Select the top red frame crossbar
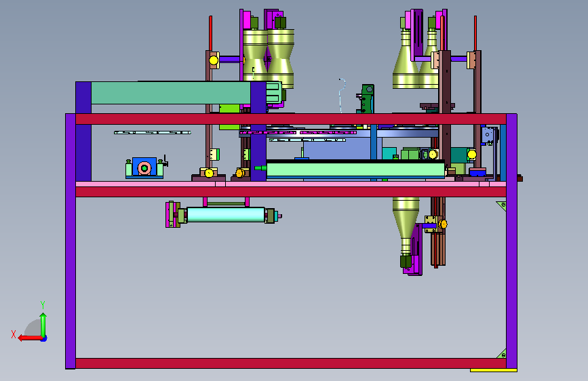 pos(291,119)
